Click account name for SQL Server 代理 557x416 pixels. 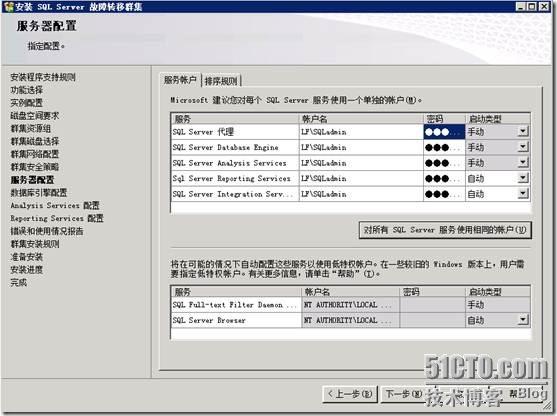(x=361, y=132)
